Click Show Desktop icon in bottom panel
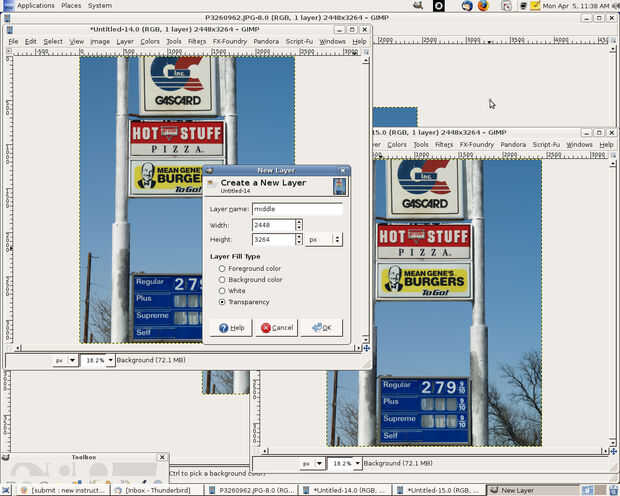 tap(6, 490)
